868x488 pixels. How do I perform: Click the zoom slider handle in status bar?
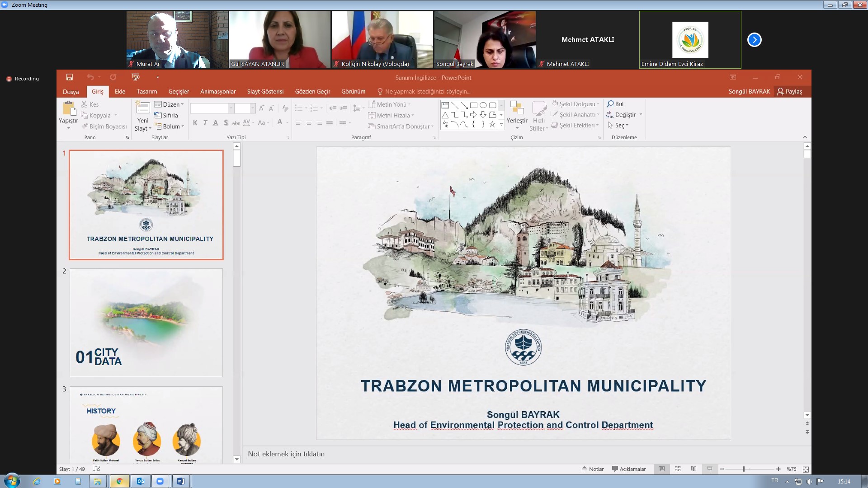coord(743,469)
